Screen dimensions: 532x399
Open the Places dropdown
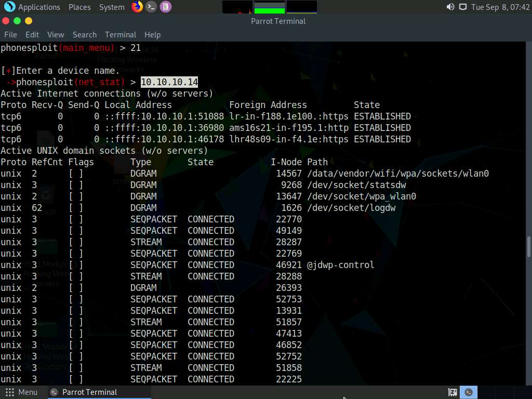[x=79, y=7]
